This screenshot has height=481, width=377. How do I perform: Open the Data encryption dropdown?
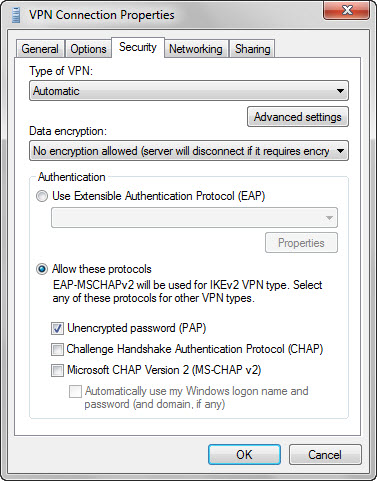[189, 151]
